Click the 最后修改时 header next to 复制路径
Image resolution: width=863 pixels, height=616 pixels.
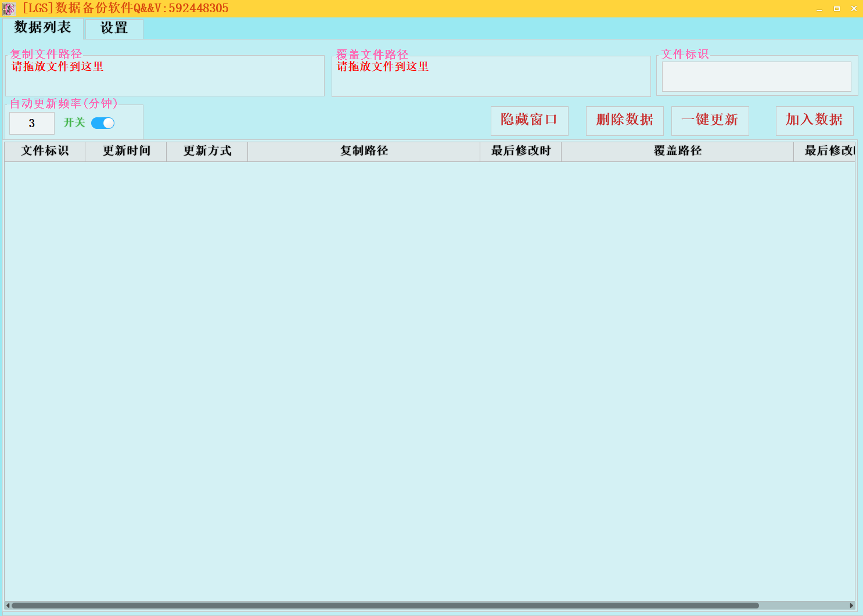click(x=521, y=151)
